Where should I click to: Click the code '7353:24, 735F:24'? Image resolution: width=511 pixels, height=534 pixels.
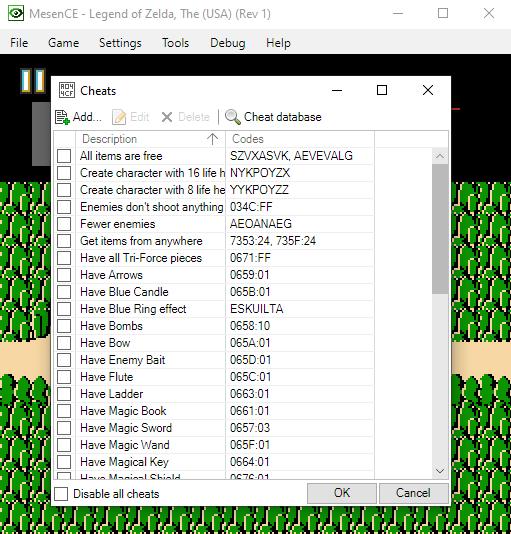click(273, 241)
